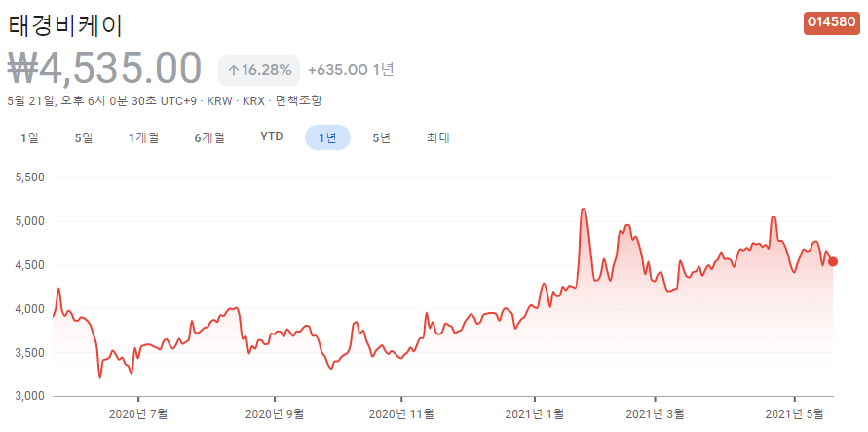Viewport: 868px width, 432px height.
Task: Click the 3,000 y-axis label
Action: (x=31, y=396)
